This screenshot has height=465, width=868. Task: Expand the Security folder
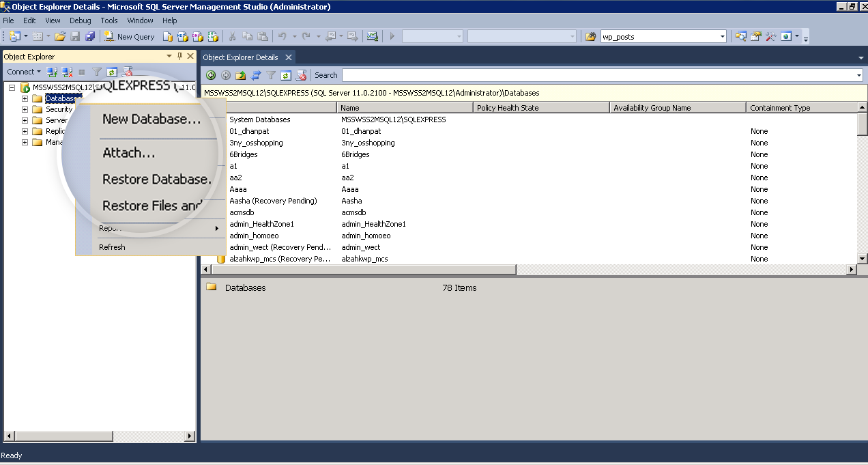pos(24,109)
